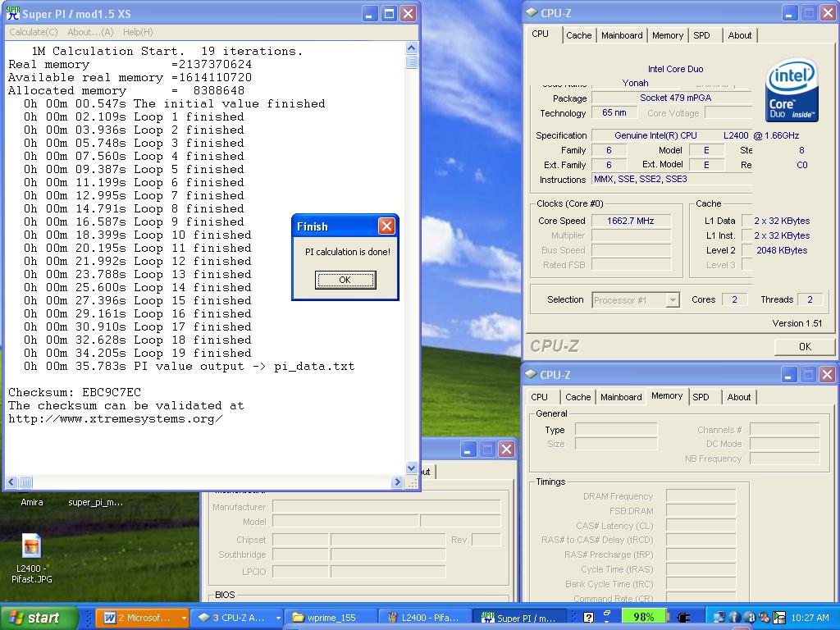Viewport: 840px width, 630px height.
Task: Click the system tray clock 10:27 AM
Action: click(810, 618)
